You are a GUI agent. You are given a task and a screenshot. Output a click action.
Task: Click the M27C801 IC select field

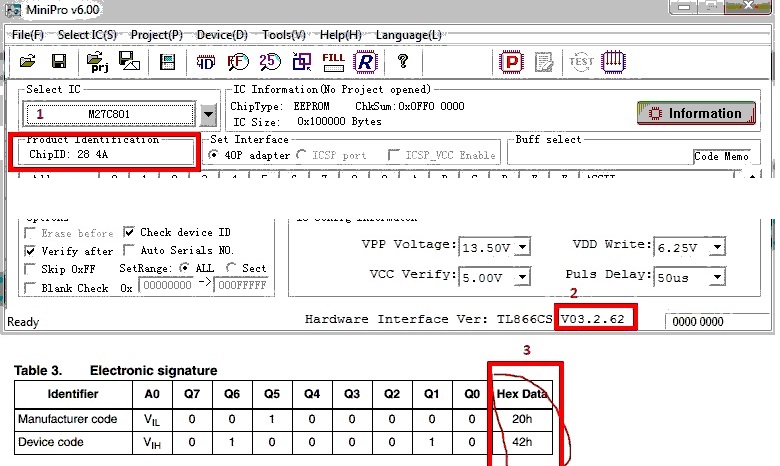coord(110,114)
